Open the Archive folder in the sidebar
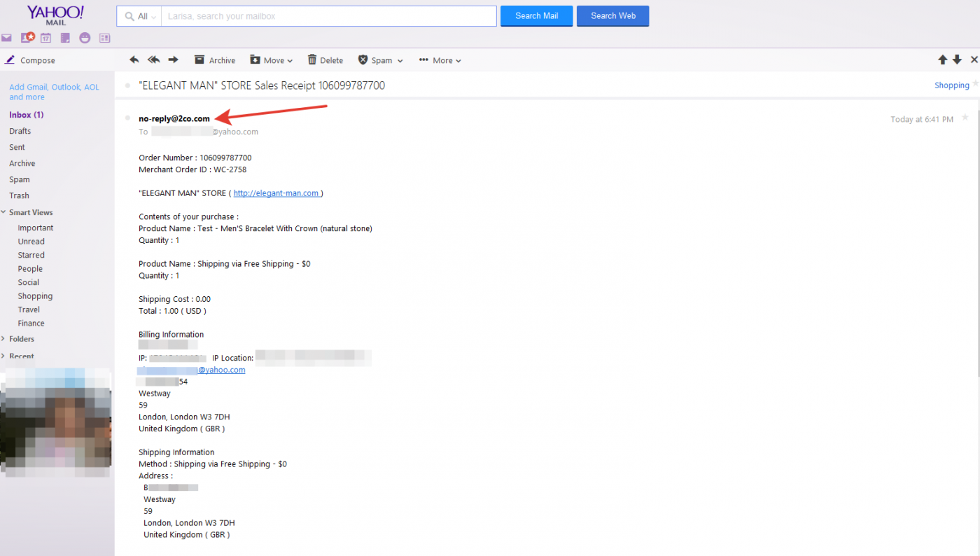The height and width of the screenshot is (556, 980). pyautogui.click(x=22, y=163)
